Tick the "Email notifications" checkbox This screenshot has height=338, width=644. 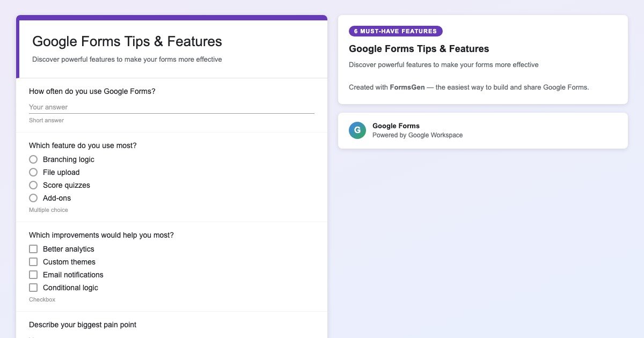pos(33,275)
